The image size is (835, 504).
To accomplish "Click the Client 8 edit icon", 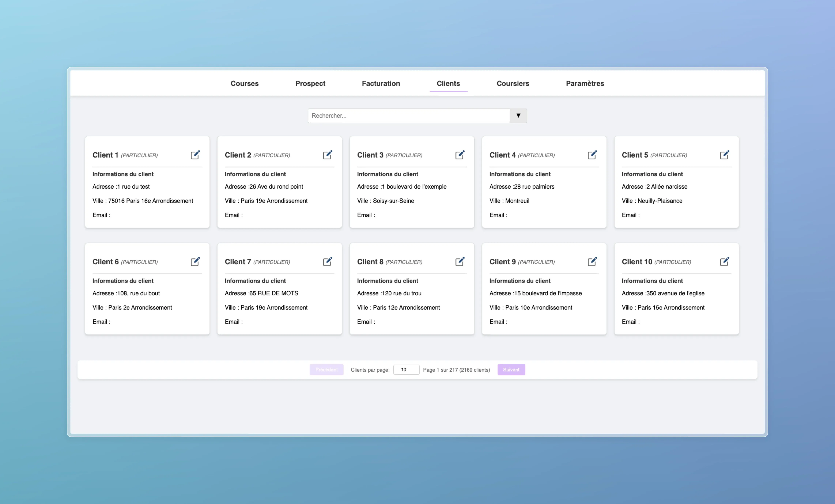I will 460,262.
